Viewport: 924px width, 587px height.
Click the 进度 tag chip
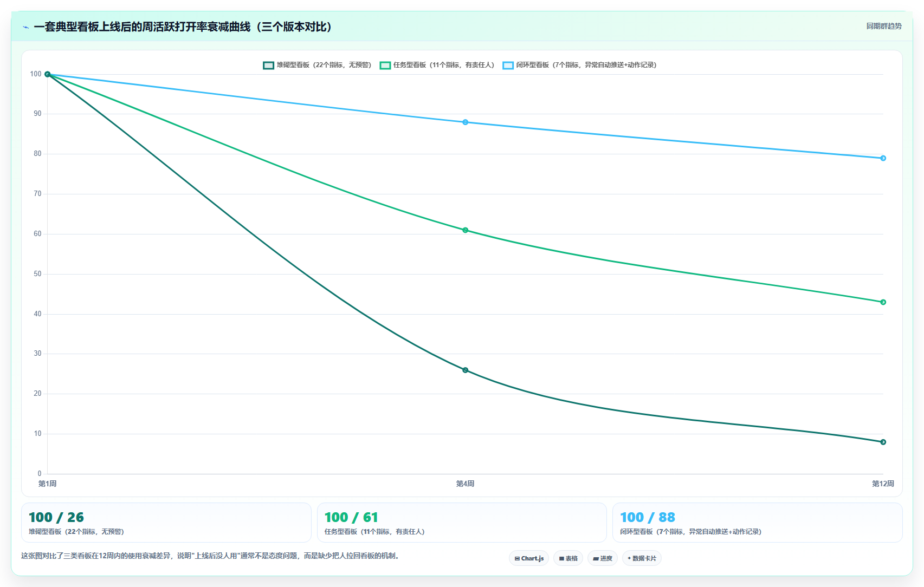603,558
